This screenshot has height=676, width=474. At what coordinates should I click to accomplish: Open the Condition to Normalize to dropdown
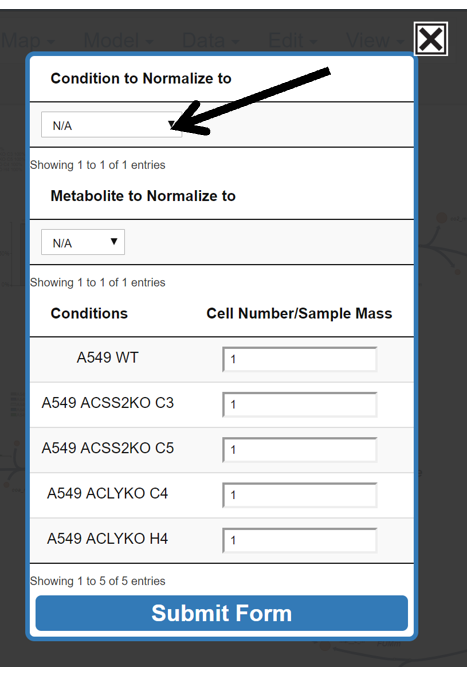[x=111, y=125]
